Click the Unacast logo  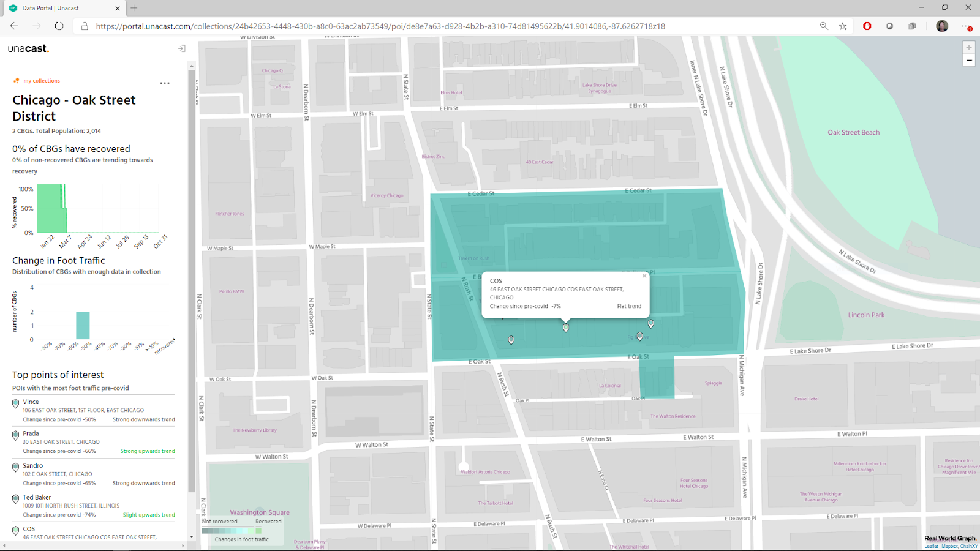(x=28, y=48)
